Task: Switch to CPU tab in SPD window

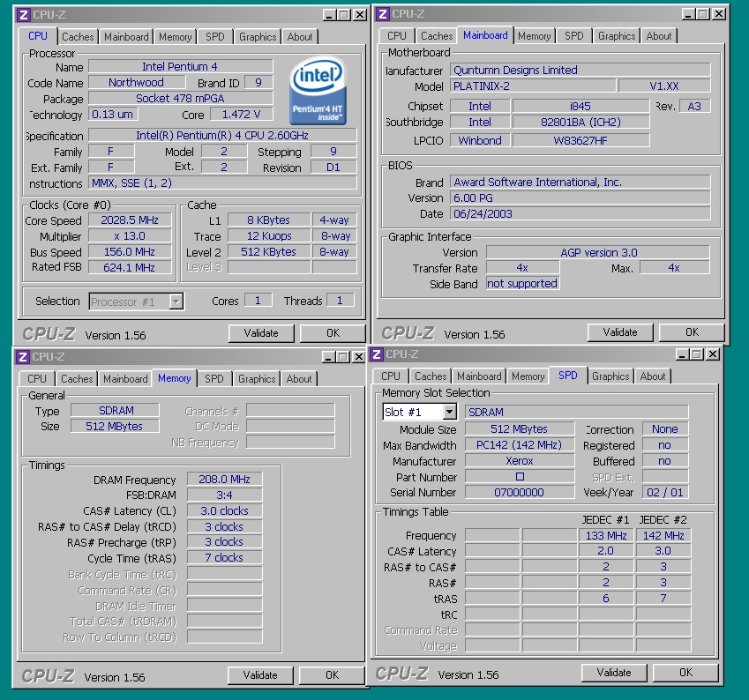Action: point(390,376)
